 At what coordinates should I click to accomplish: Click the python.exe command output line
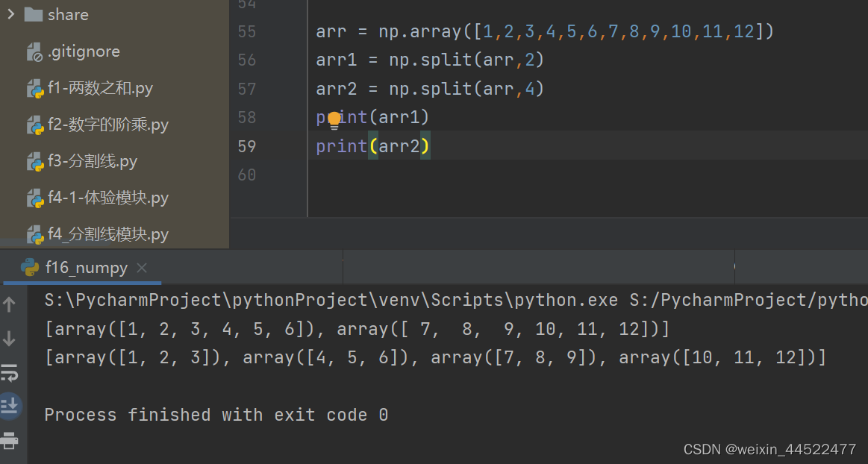coord(456,301)
